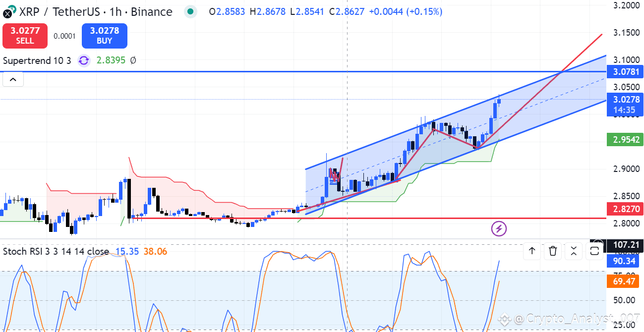Click the red SELL 3.0277 button
Screen dimensions: 644x332
click(25, 36)
